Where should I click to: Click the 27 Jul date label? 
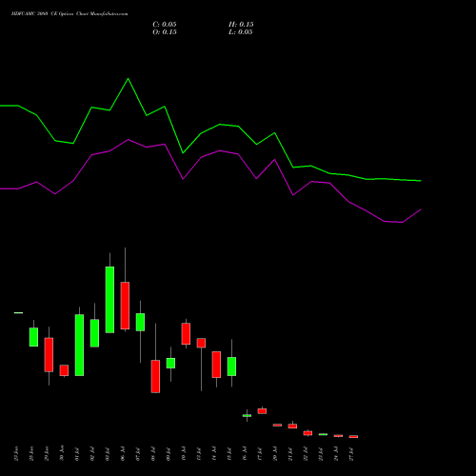[351, 453]
